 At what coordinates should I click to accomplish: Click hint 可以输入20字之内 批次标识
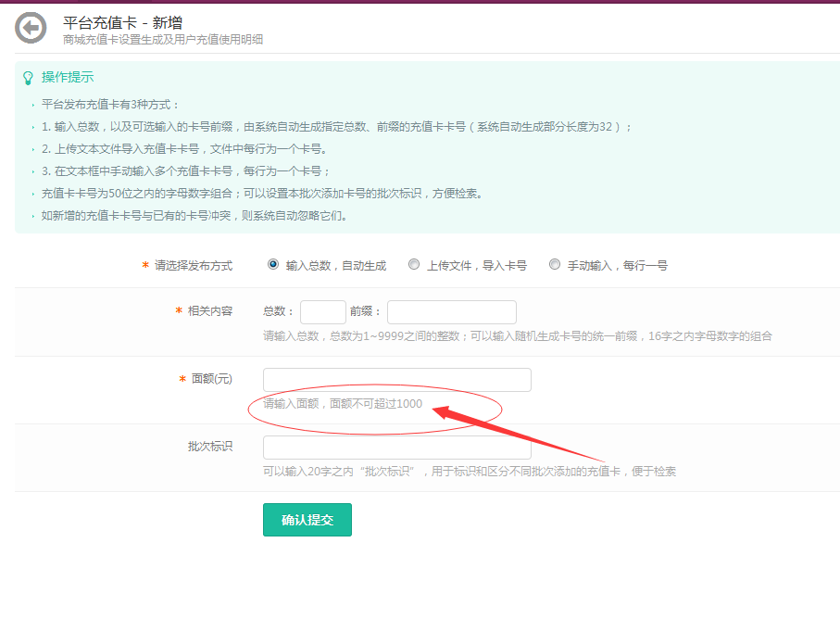pos(470,472)
